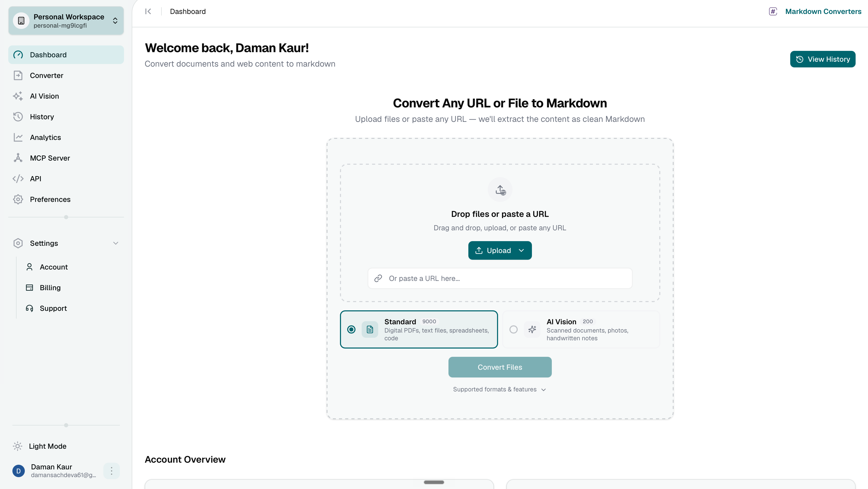Open the three-dot user menu
This screenshot has height=489, width=868.
point(112,471)
